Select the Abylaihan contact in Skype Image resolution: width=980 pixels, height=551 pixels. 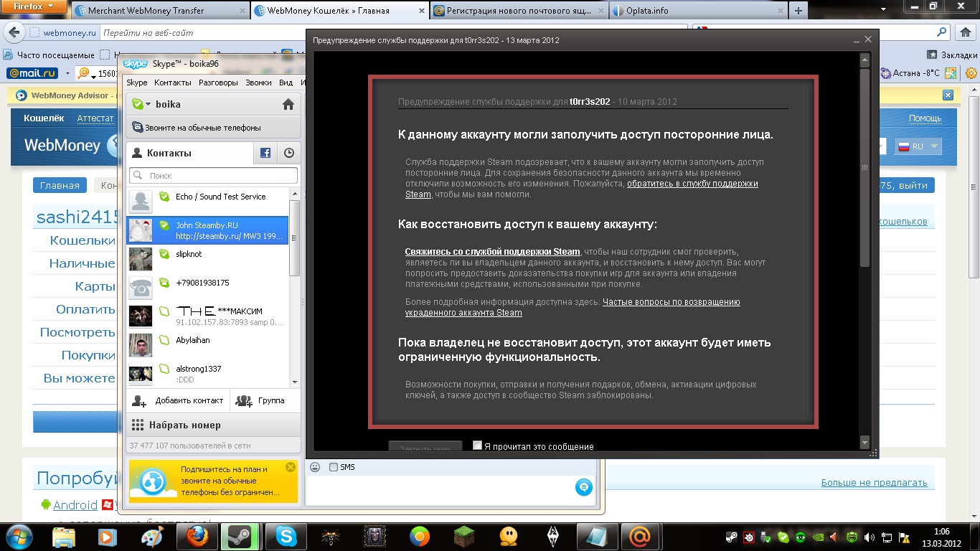pyautogui.click(x=208, y=345)
